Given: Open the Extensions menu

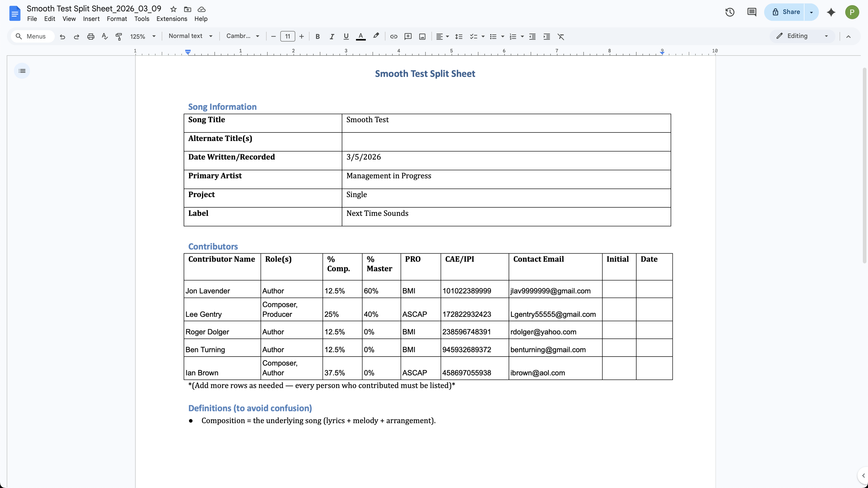Looking at the screenshot, I should (x=172, y=19).
